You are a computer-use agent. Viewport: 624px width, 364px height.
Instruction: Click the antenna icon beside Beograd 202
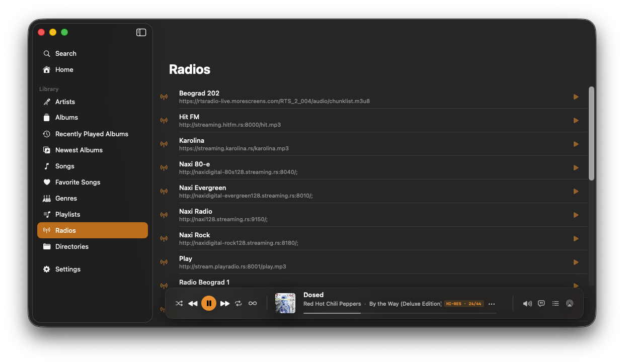pyautogui.click(x=164, y=97)
